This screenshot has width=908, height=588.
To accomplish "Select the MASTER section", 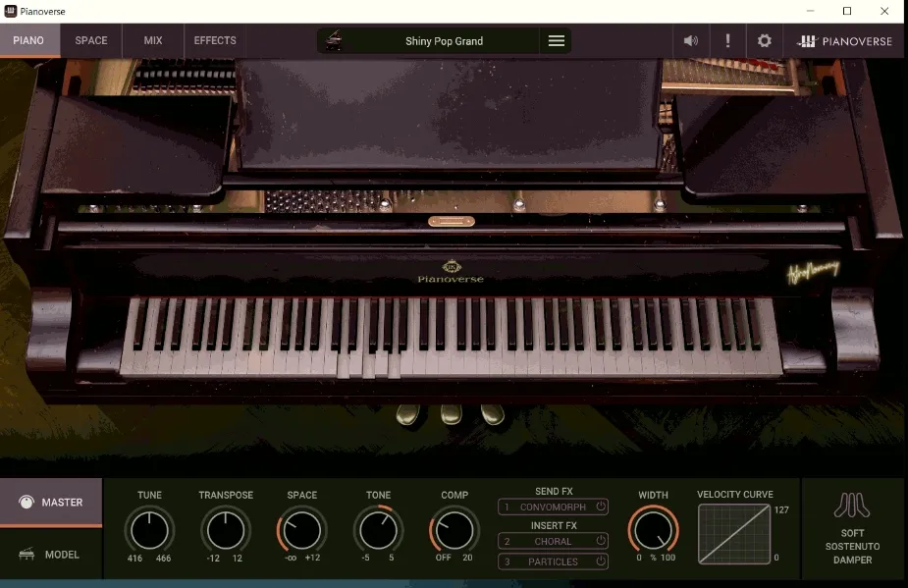I will (51, 503).
